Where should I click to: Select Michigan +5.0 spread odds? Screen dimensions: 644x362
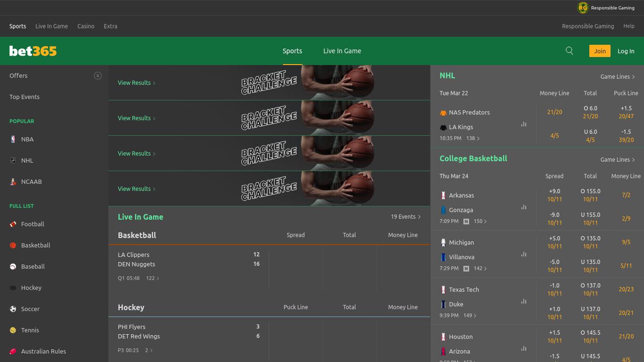pyautogui.click(x=554, y=242)
